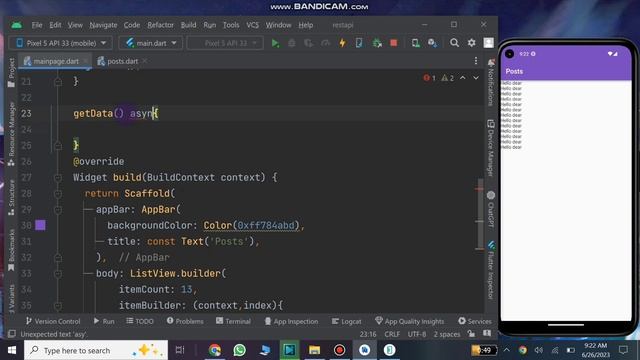Open Version Control tool window
The width and height of the screenshot is (640, 360).
tap(53, 321)
